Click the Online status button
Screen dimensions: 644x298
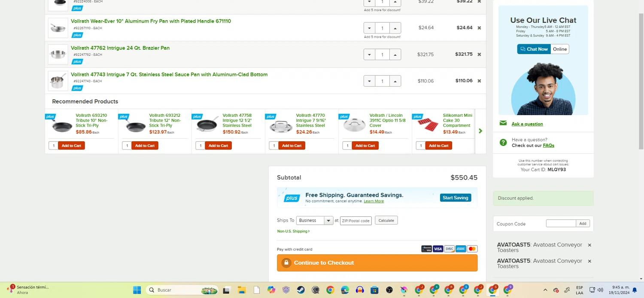[x=560, y=49]
